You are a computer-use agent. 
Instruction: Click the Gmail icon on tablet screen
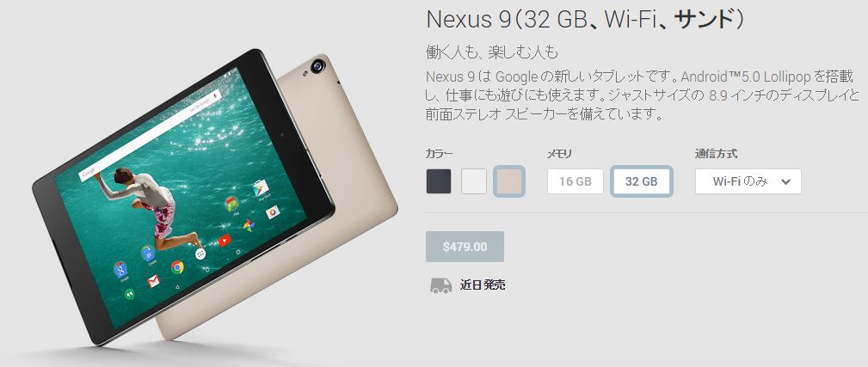click(x=153, y=281)
